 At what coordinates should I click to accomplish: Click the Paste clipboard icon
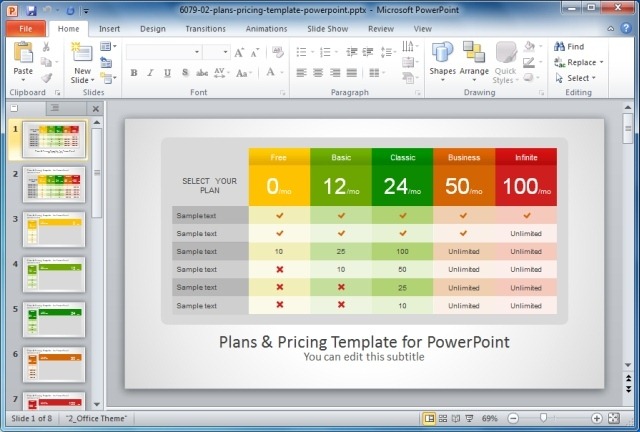coord(23,52)
